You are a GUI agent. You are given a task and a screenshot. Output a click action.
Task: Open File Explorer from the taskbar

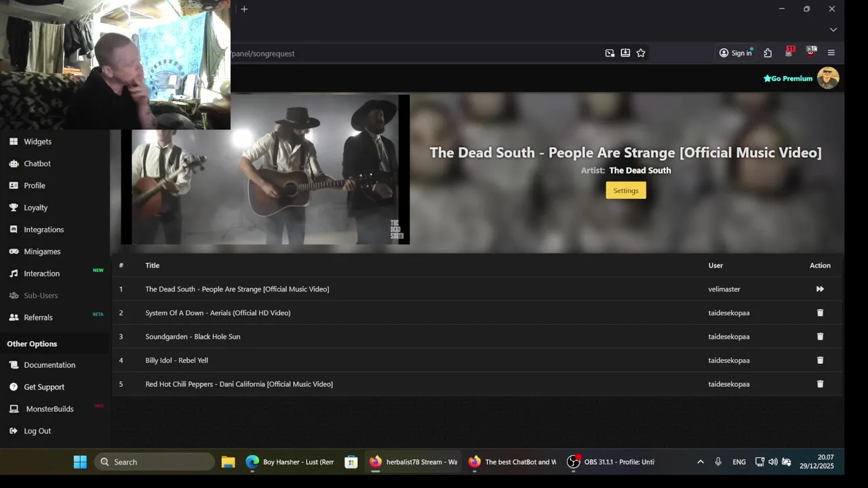coord(228,462)
